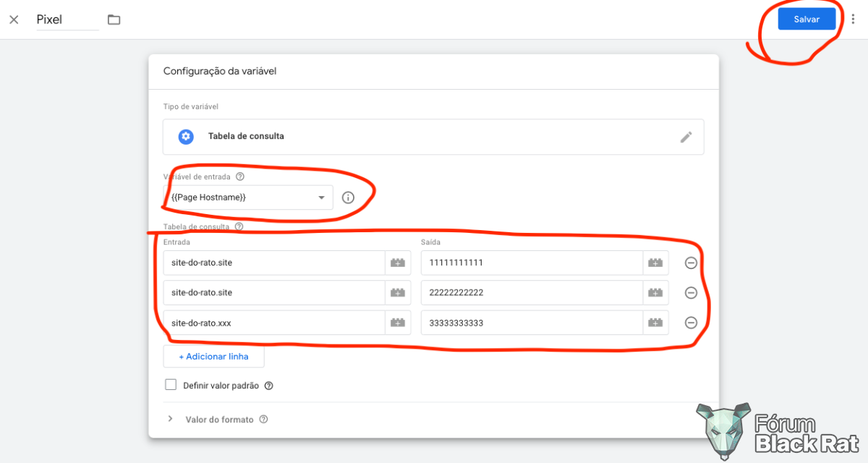Click the Pixel variable name field

point(67,20)
